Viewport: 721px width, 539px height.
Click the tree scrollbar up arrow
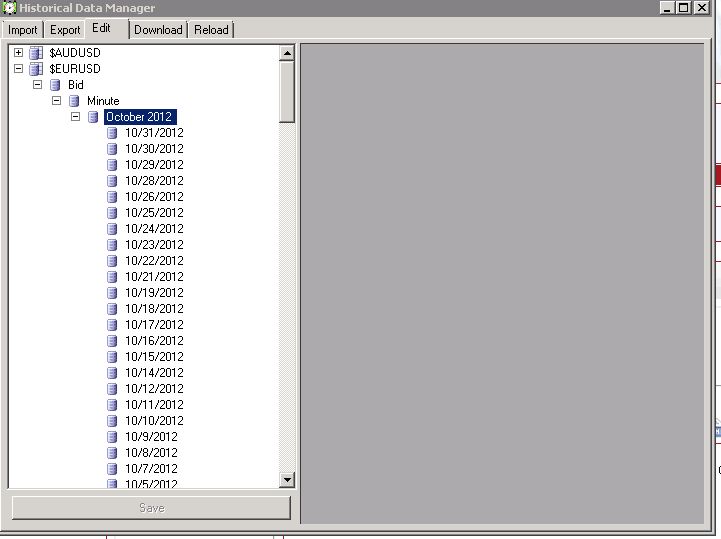[287, 53]
